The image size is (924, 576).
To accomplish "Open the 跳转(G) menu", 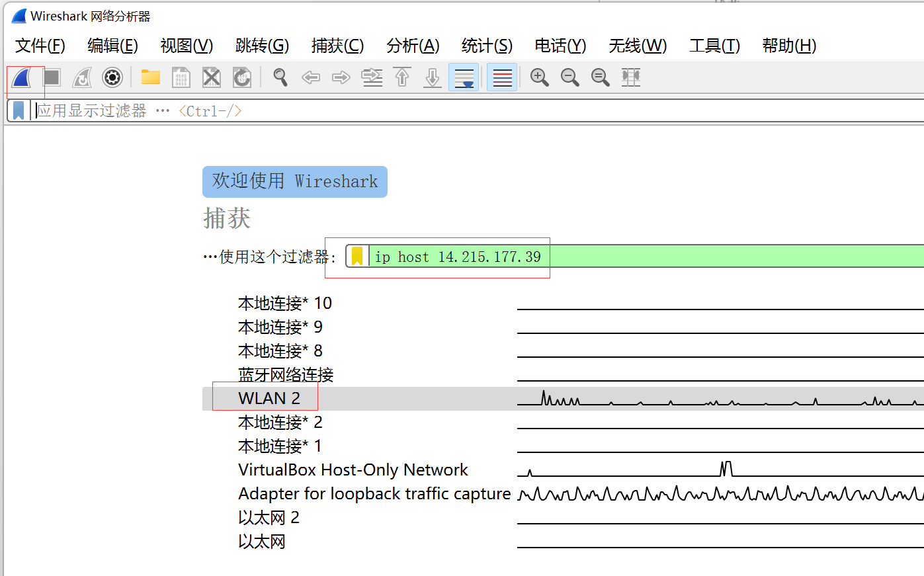I will pos(263,46).
